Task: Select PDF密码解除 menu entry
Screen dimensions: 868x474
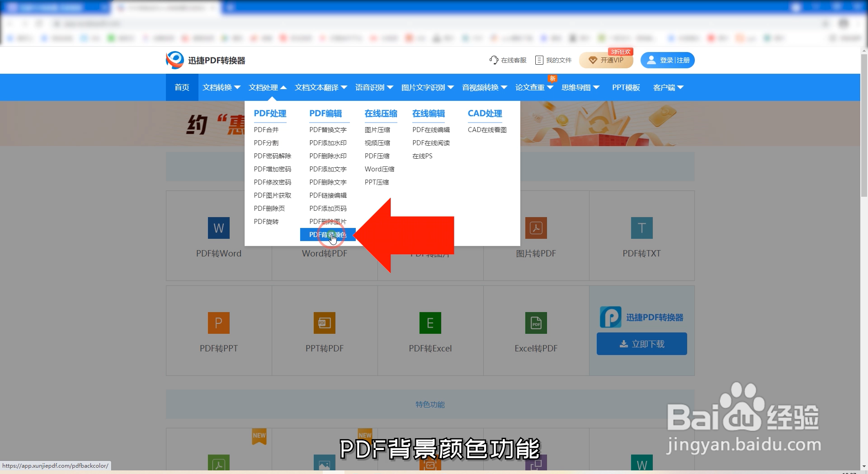Action: click(x=273, y=156)
